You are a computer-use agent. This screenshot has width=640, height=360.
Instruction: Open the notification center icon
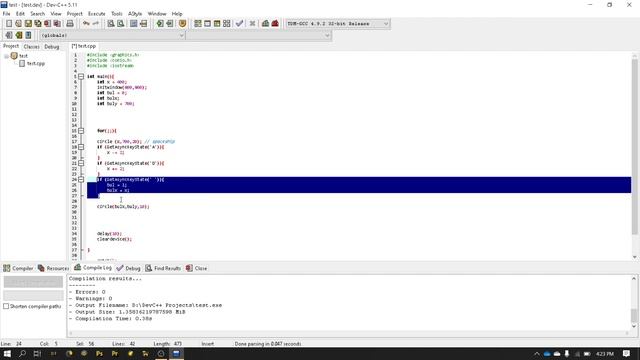coord(627,353)
